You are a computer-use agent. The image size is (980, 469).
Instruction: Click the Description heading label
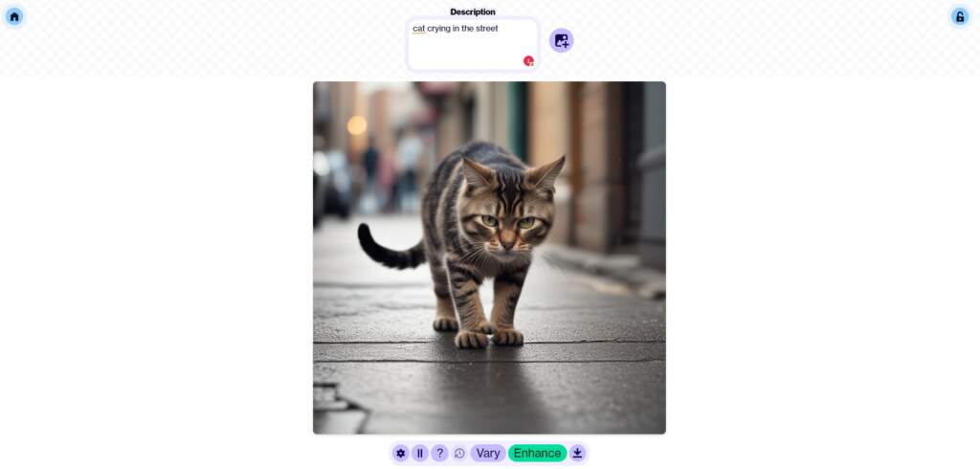point(473,11)
